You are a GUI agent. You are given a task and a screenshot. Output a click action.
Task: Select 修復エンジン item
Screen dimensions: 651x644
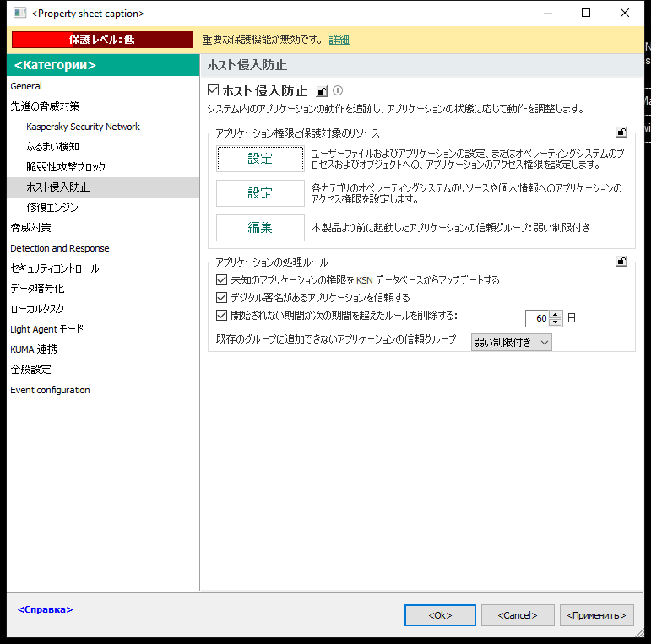click(x=103, y=208)
